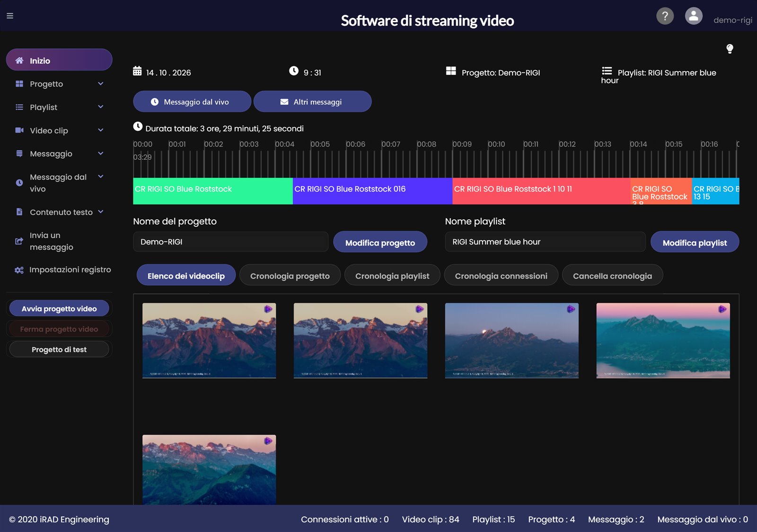Viewport: 757px width, 532px height.
Task: Click the Modifica playlist button
Action: (695, 242)
